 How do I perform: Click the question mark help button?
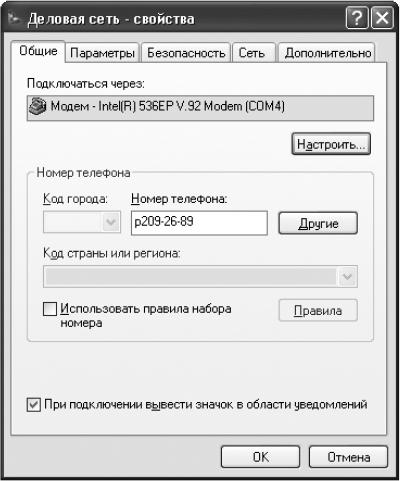(x=357, y=19)
